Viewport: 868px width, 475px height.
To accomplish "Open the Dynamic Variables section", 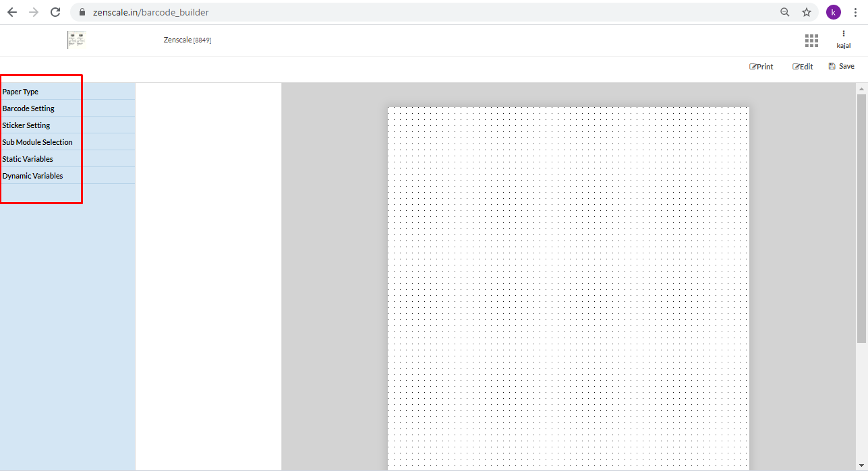I will [67, 176].
